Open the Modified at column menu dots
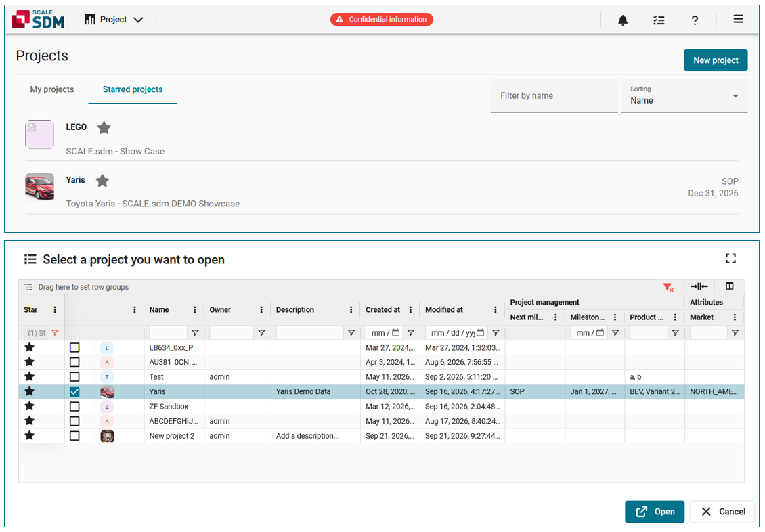 tap(496, 309)
